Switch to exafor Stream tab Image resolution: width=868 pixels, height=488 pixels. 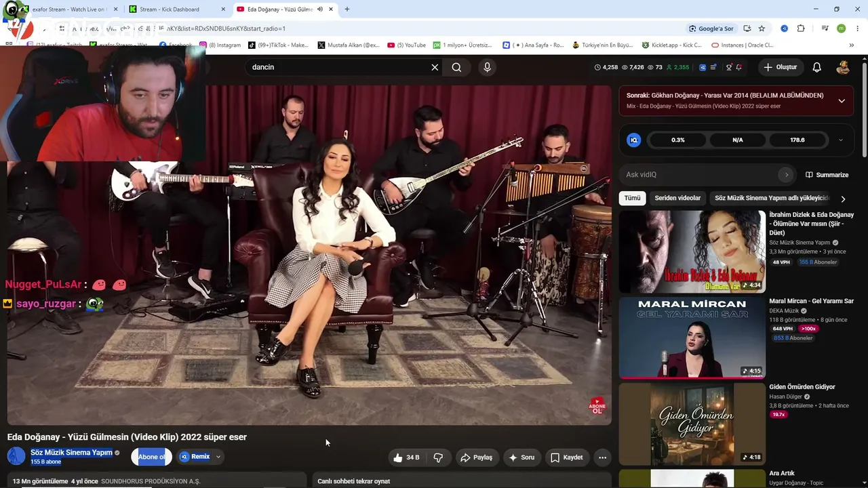[x=68, y=9]
